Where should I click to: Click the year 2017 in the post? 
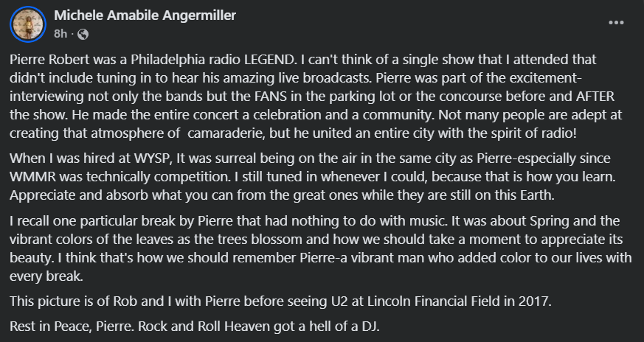(x=534, y=301)
